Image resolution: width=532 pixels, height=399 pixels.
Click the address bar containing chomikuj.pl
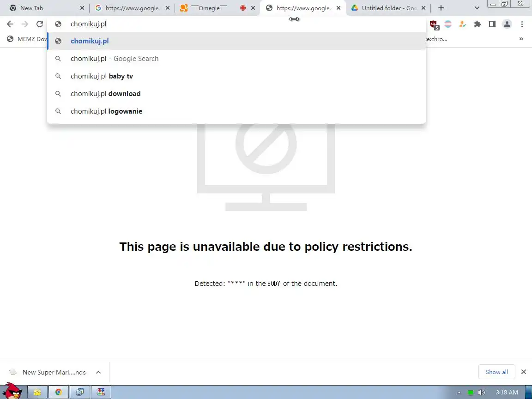coord(236,24)
